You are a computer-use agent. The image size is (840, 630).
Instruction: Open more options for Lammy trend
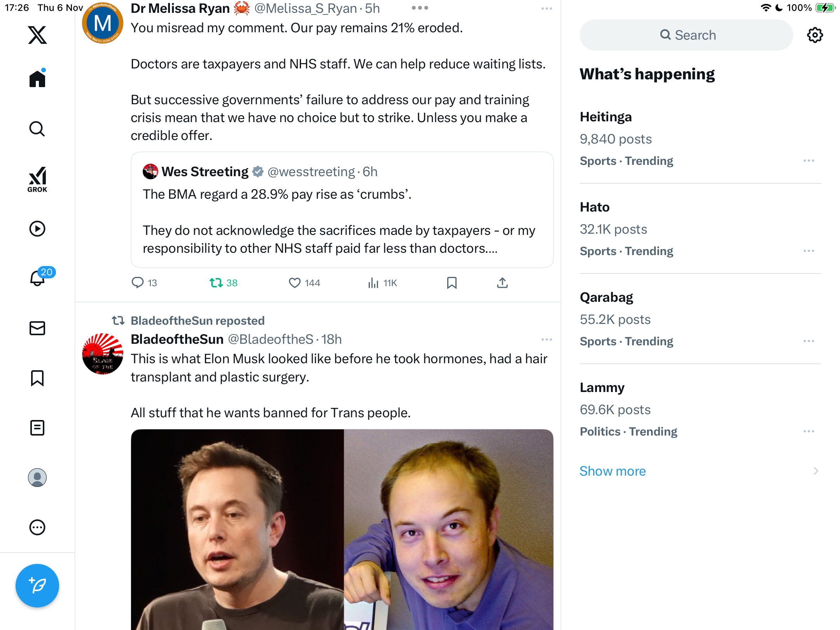[x=808, y=431]
